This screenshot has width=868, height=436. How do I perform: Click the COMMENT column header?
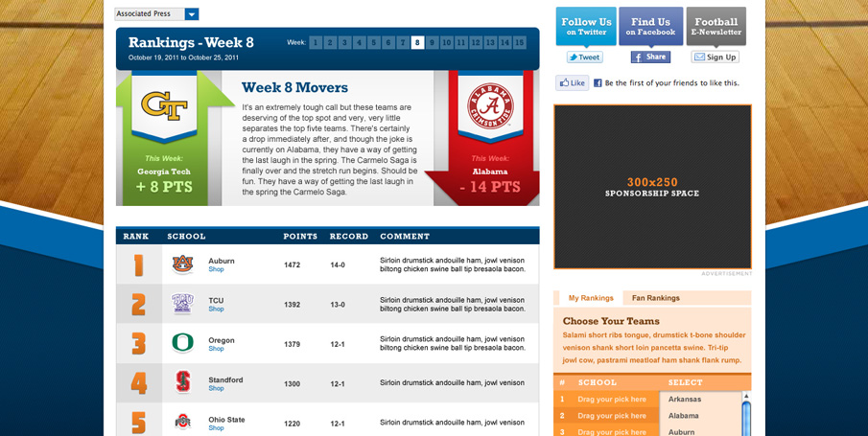(x=405, y=237)
